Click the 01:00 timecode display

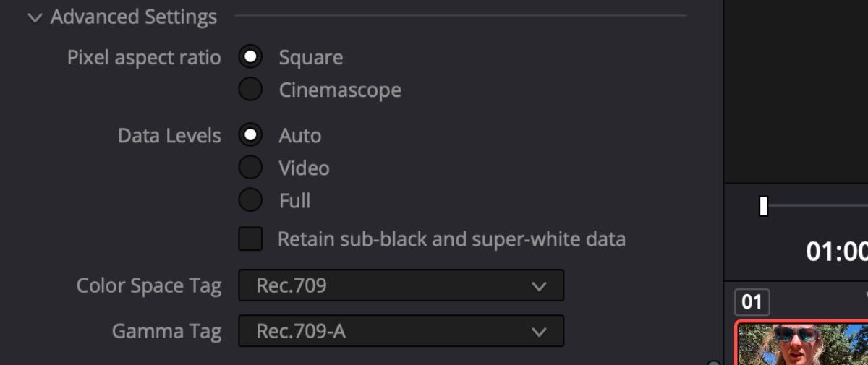tap(837, 252)
